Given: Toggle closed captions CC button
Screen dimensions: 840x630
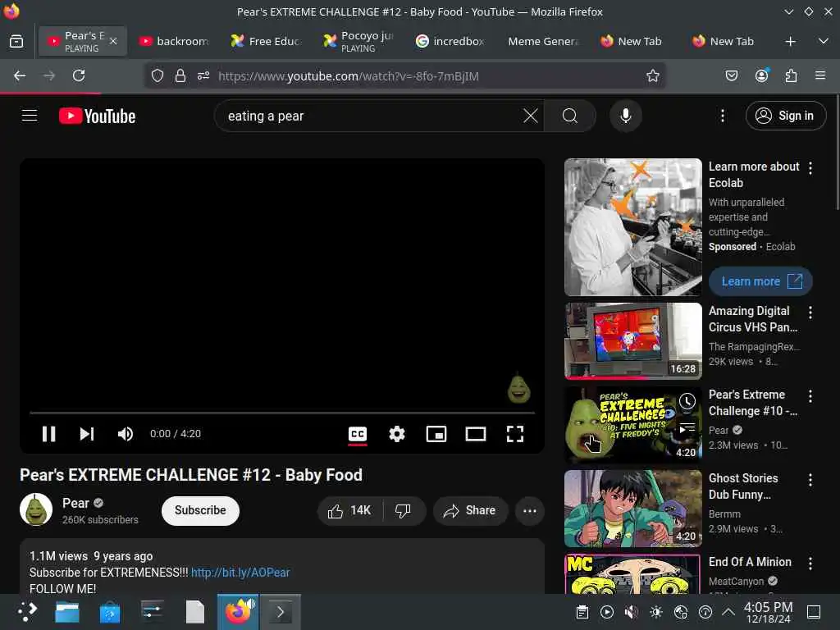Looking at the screenshot, I should (358, 434).
